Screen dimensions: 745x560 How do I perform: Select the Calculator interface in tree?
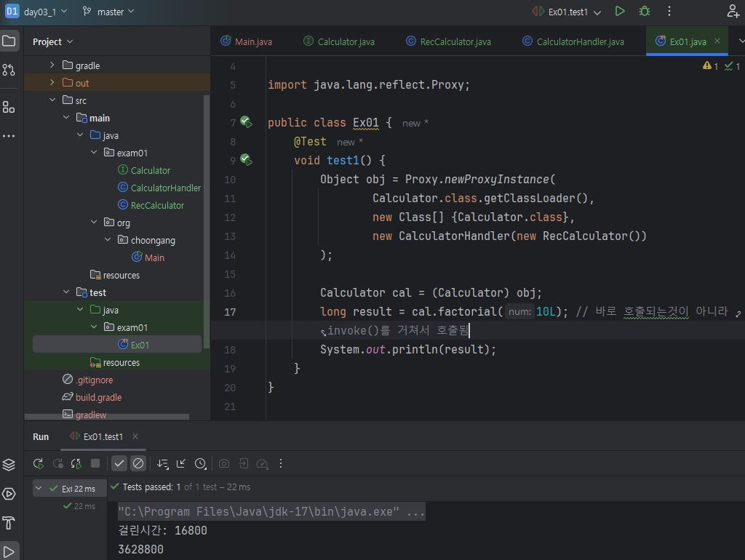[x=144, y=170]
